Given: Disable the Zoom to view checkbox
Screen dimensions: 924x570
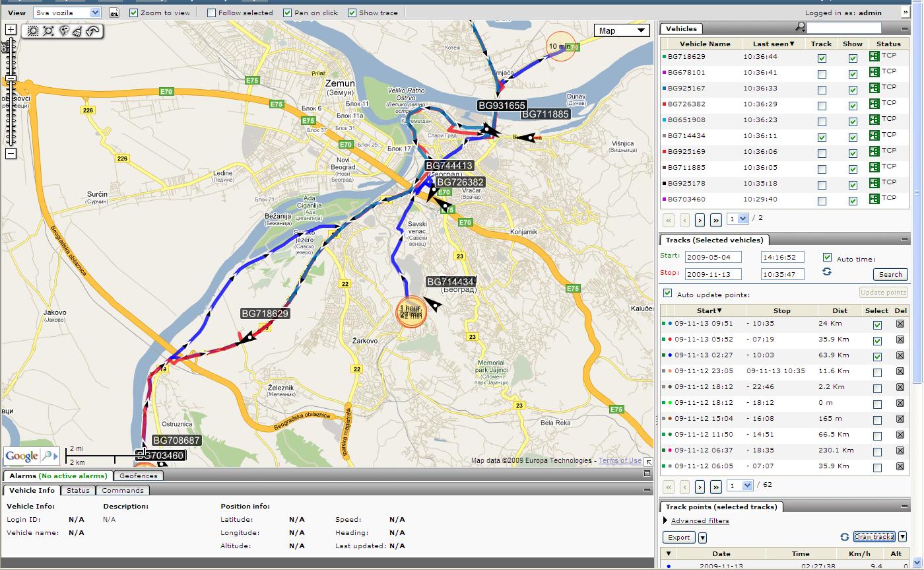Looking at the screenshot, I should click(x=134, y=13).
